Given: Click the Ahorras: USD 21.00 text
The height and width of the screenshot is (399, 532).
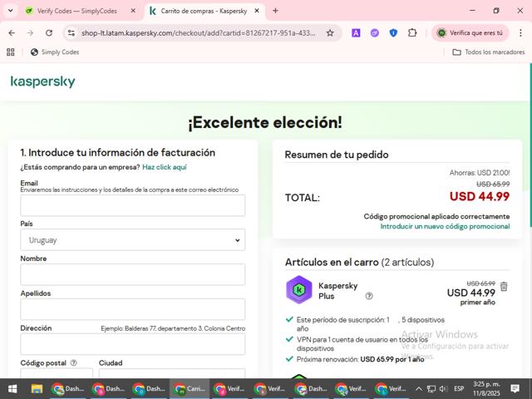Looking at the screenshot, I should click(480, 173).
